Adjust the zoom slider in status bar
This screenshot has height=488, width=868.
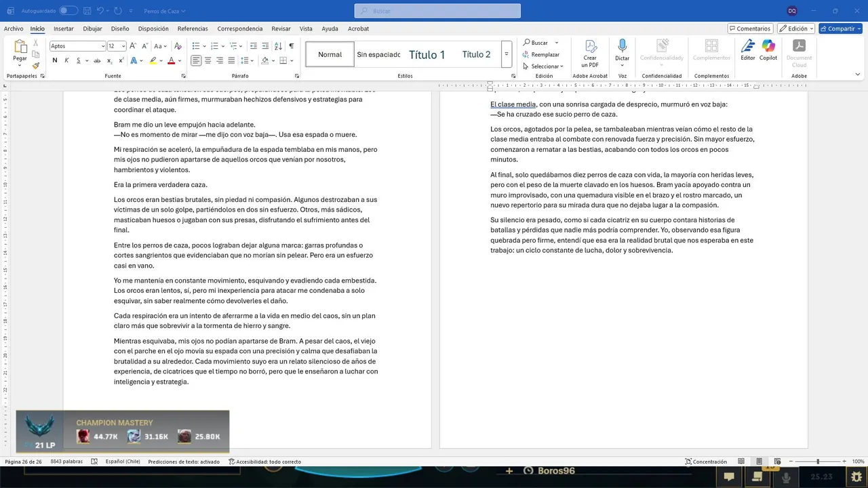point(817,462)
